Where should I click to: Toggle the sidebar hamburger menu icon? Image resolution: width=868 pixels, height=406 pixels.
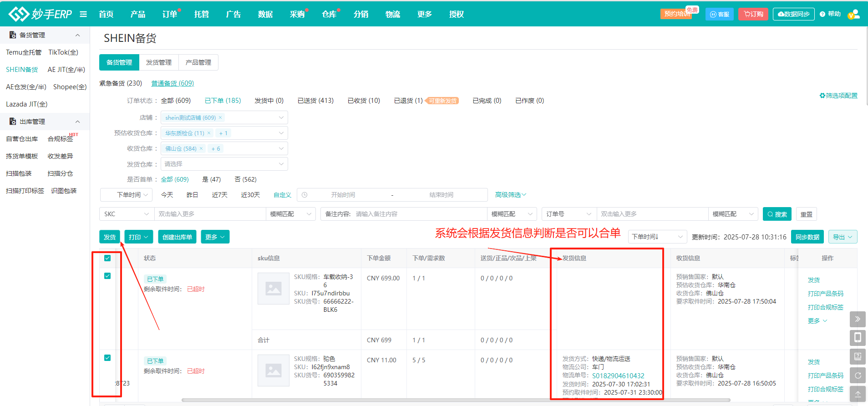coord(83,14)
